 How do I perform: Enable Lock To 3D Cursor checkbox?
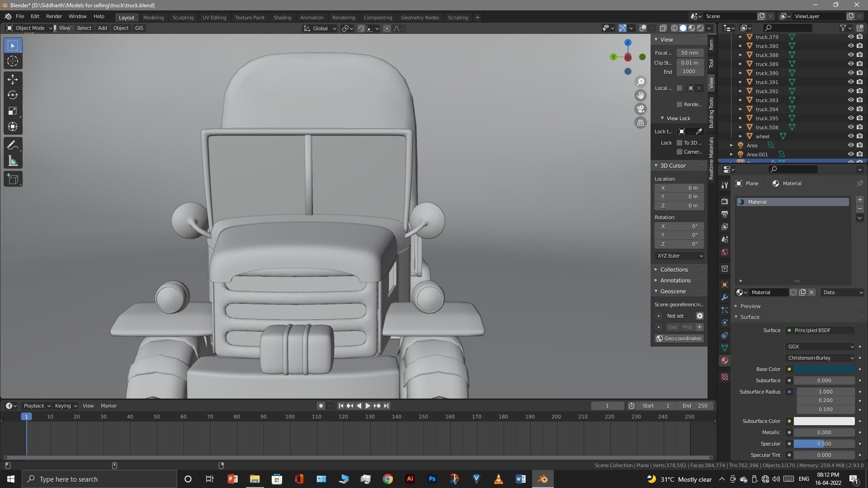click(679, 143)
